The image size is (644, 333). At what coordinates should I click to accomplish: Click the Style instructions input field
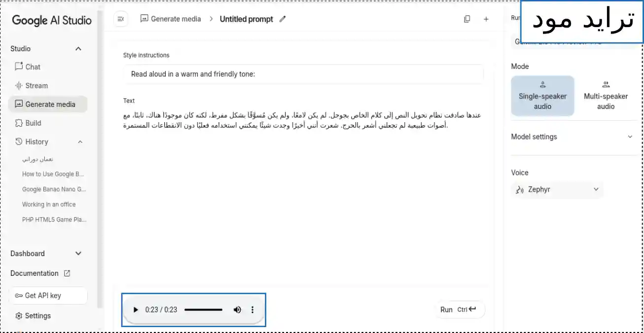click(x=303, y=74)
